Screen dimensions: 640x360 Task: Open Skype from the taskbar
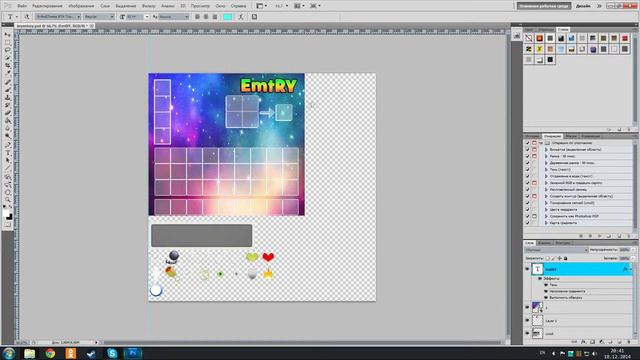click(112, 353)
